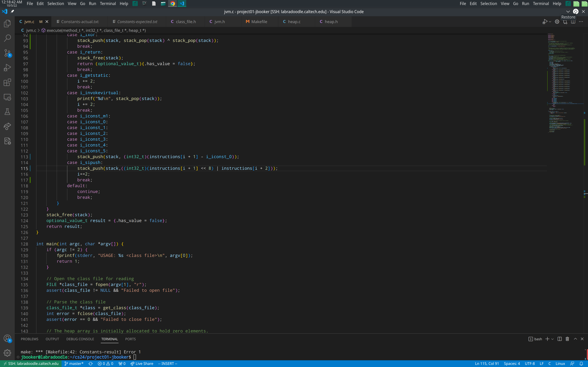Click the Live Share status bar button

pos(142,363)
